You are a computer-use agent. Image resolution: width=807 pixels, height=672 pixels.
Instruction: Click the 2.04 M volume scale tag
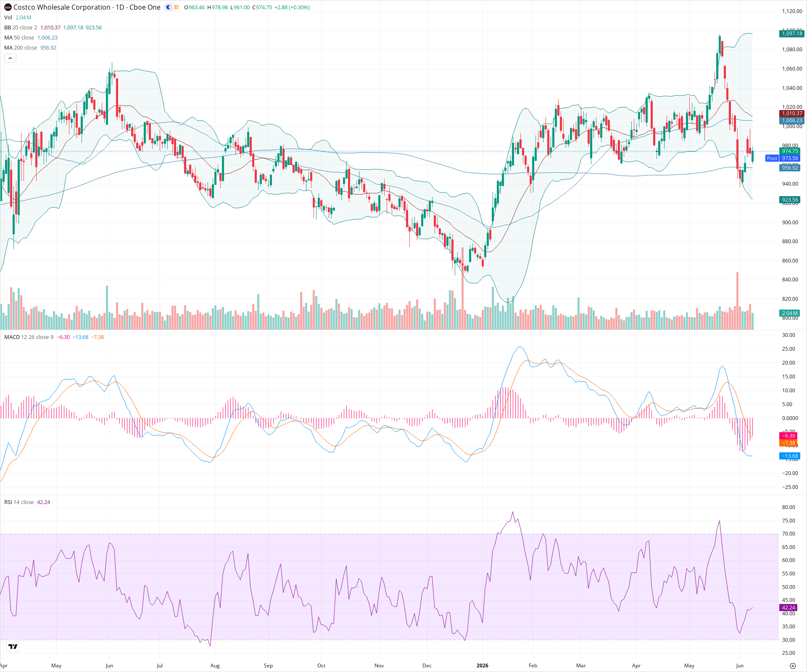coord(790,313)
